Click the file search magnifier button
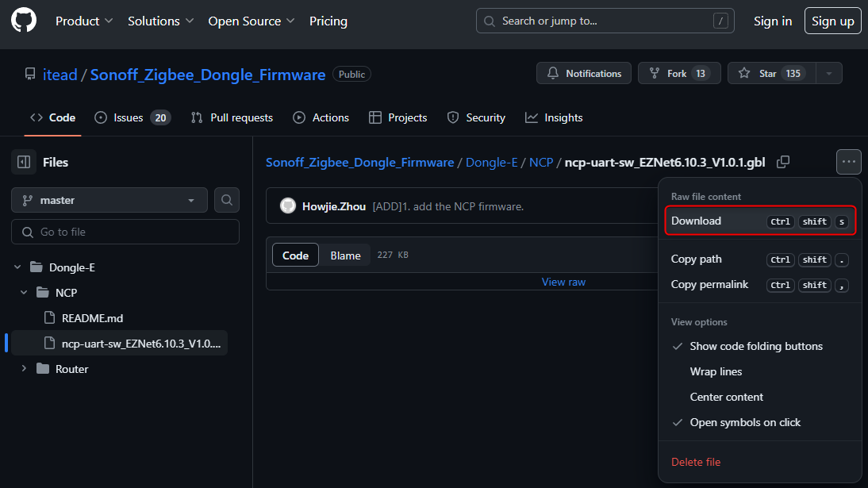Viewport: 868px width, 488px height. pyautogui.click(x=226, y=200)
